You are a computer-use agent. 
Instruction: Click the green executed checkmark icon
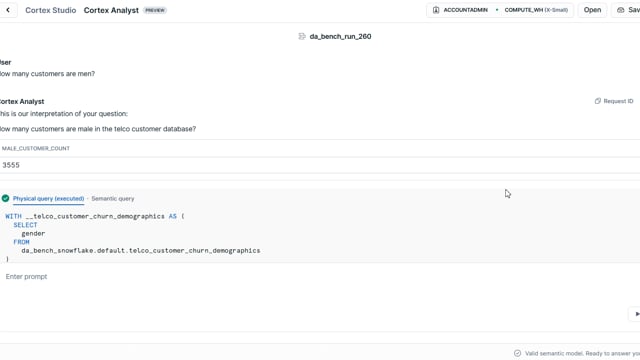point(5,198)
